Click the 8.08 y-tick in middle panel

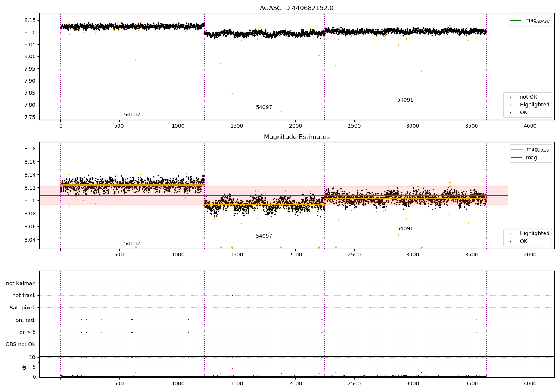pos(30,214)
